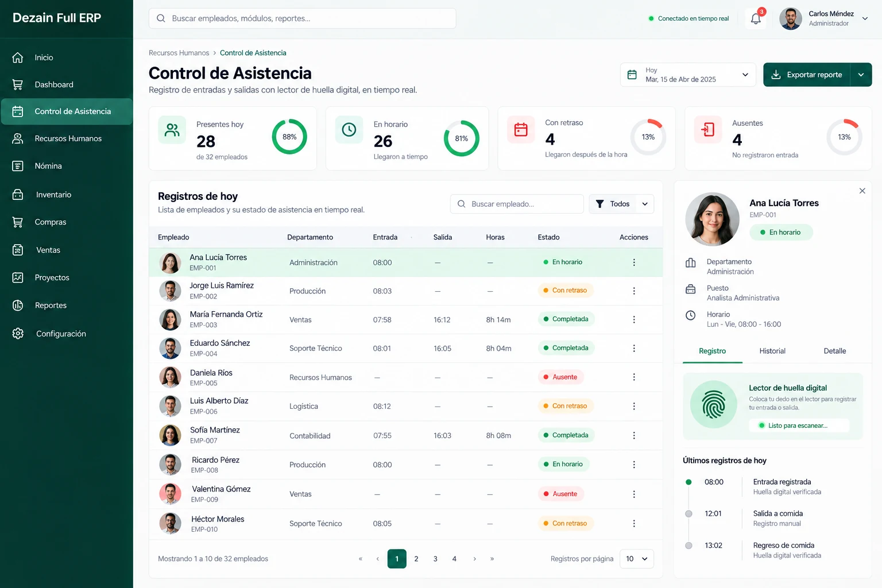Switch to the Detalle tab
This screenshot has height=588, width=882.
click(835, 351)
